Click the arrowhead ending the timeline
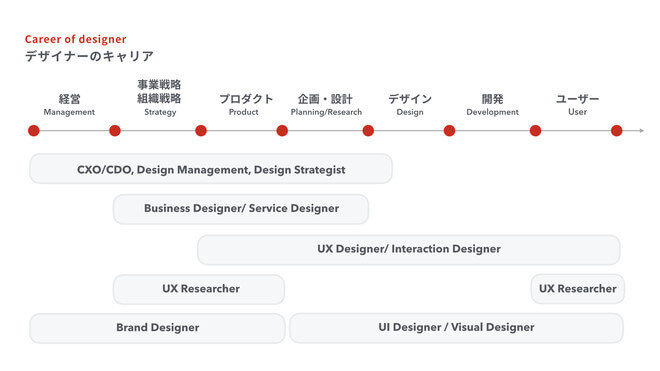This screenshot has width=660, height=371. [x=642, y=131]
